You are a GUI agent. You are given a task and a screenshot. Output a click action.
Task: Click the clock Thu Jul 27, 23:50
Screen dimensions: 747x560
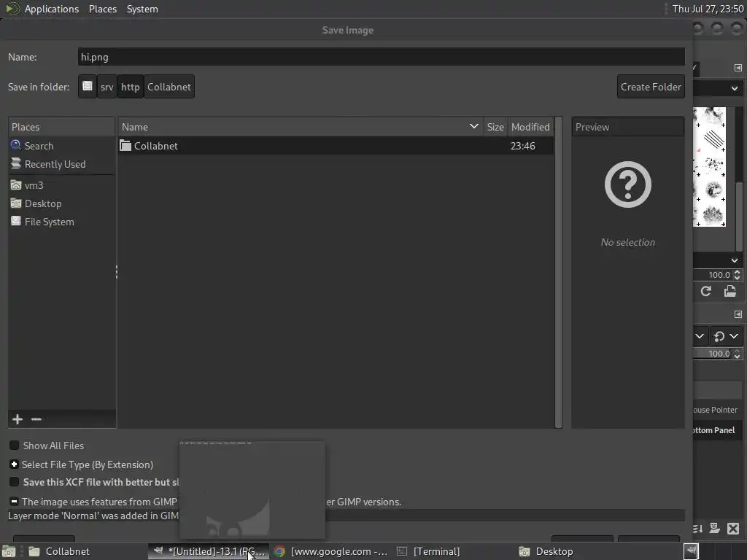click(708, 9)
